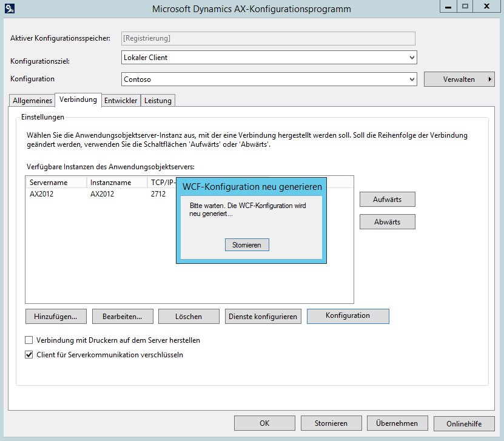Switch to the Allgemeines tab
The image size is (504, 441).
(x=32, y=100)
